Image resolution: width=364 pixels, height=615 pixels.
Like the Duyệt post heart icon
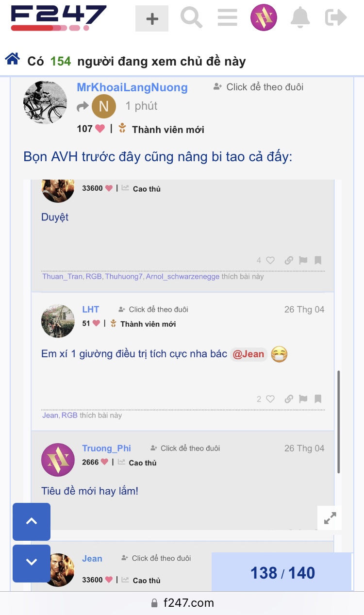click(270, 260)
